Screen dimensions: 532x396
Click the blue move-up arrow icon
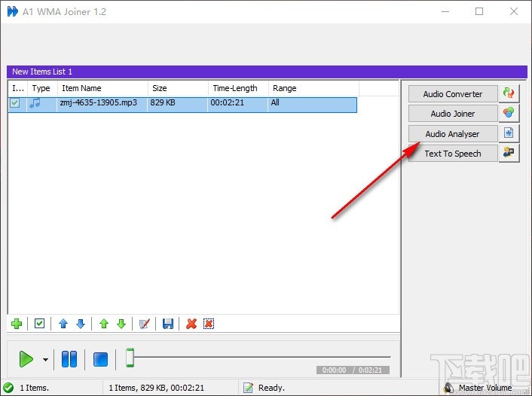point(63,324)
